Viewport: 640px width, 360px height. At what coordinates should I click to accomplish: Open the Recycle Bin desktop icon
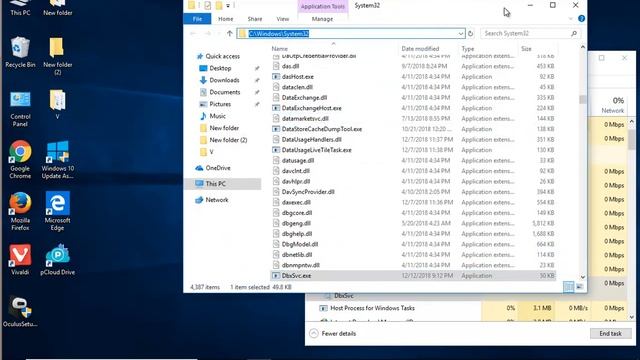[20, 52]
